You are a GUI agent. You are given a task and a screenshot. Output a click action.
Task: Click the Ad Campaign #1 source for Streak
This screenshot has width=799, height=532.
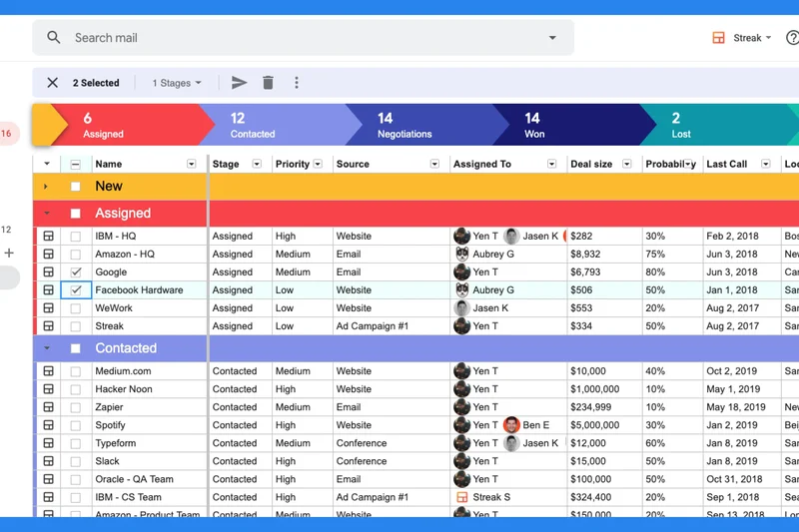(x=373, y=325)
